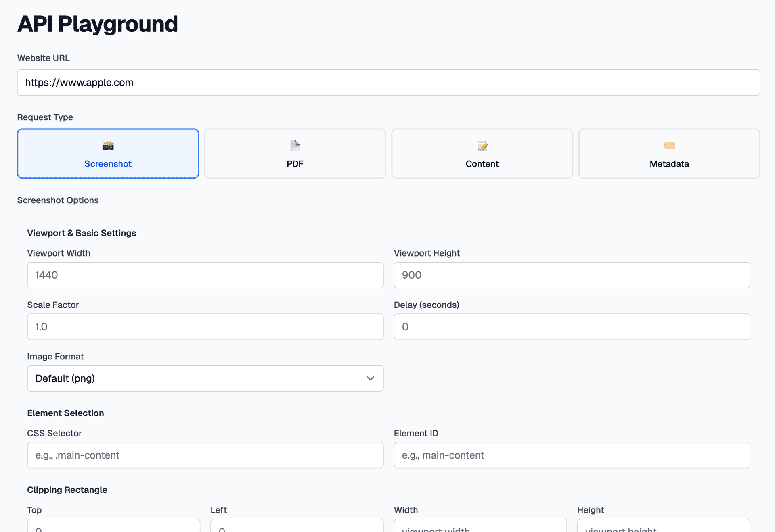Choose the Metadata request type card

click(x=669, y=154)
